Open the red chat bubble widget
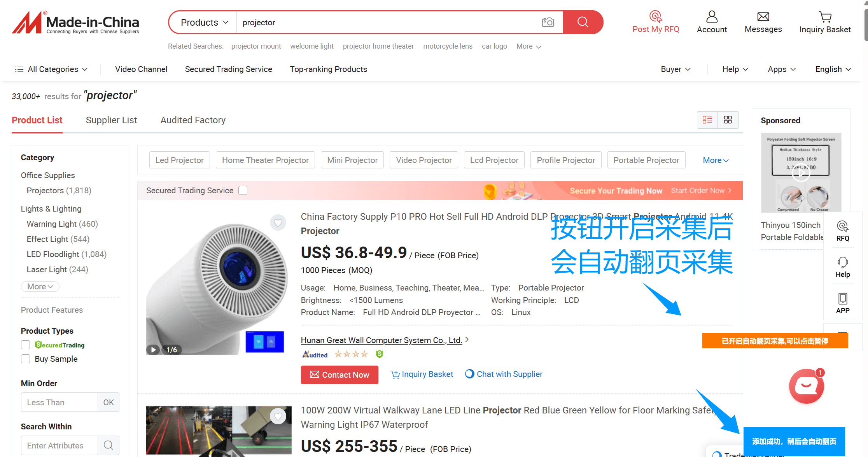This screenshot has width=868, height=457. pyautogui.click(x=807, y=386)
